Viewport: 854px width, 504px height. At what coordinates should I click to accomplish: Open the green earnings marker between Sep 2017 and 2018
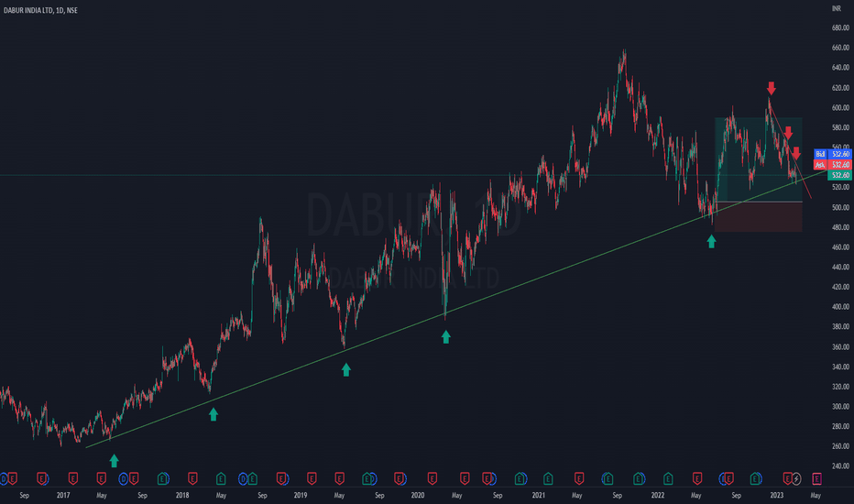[162, 478]
